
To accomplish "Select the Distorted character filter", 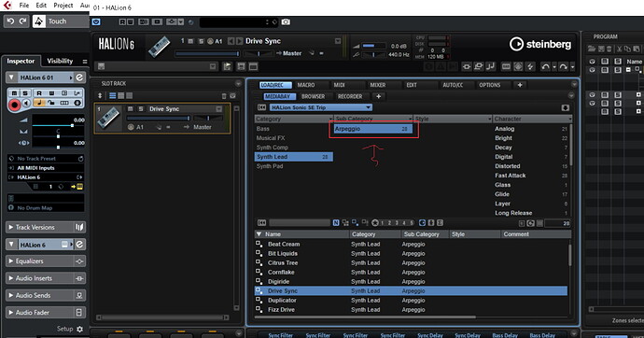I will [507, 166].
